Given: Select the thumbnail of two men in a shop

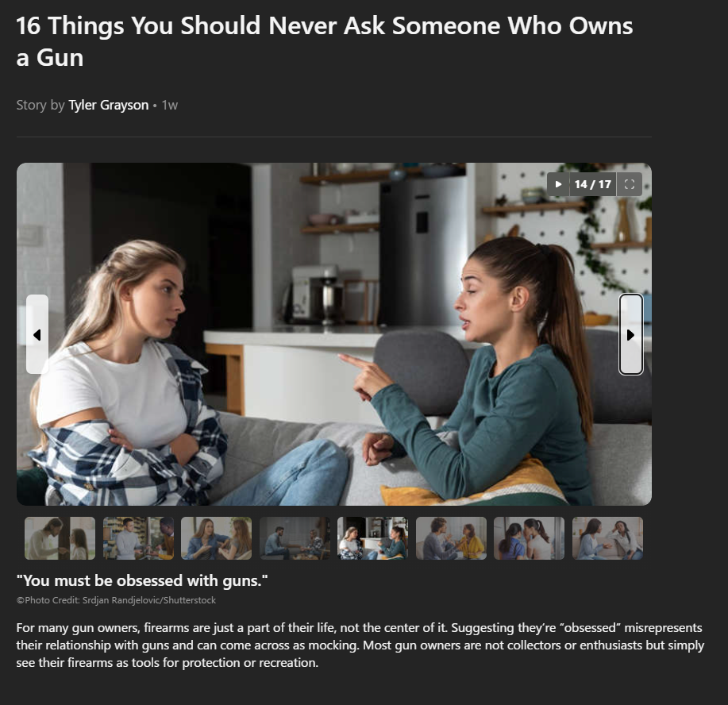Looking at the screenshot, I should [x=138, y=538].
